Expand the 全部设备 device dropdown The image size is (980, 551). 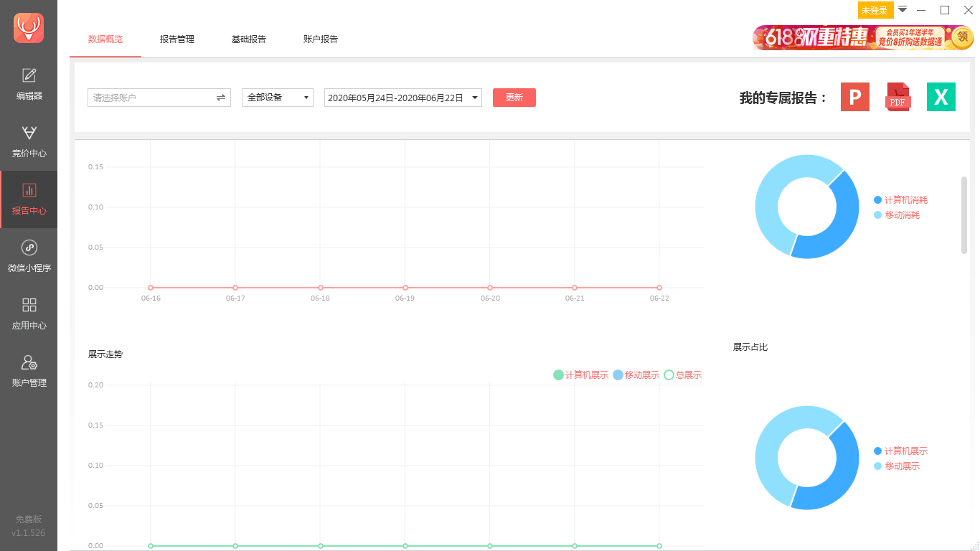[278, 98]
